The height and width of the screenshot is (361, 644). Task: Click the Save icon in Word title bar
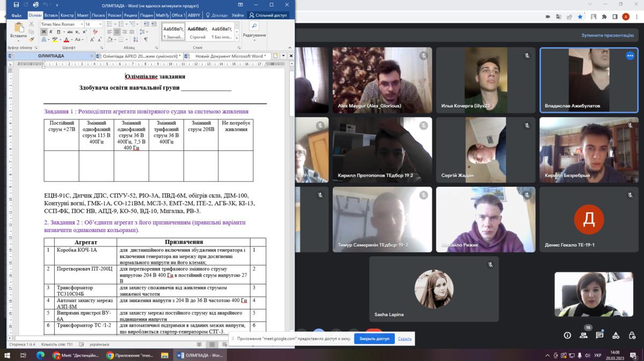[16, 5]
